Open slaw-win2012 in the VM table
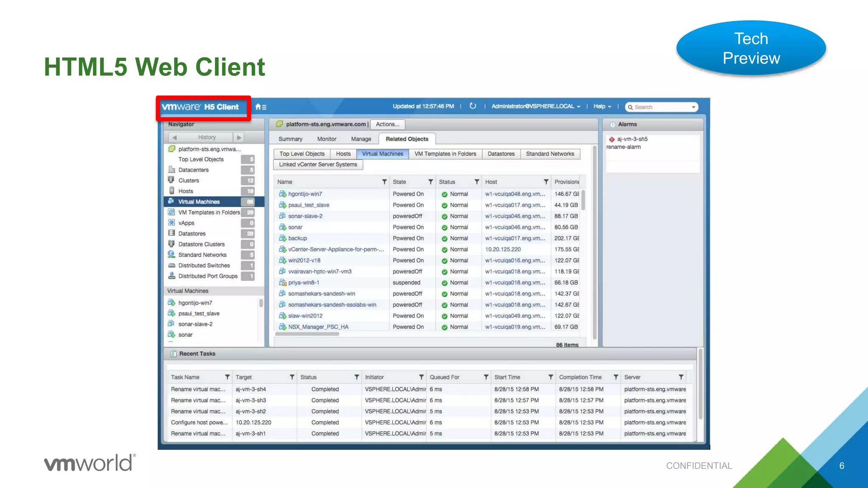 (305, 316)
